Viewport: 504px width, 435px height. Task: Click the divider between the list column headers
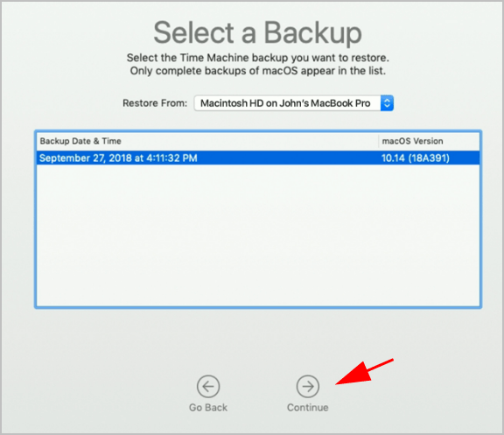tap(379, 141)
